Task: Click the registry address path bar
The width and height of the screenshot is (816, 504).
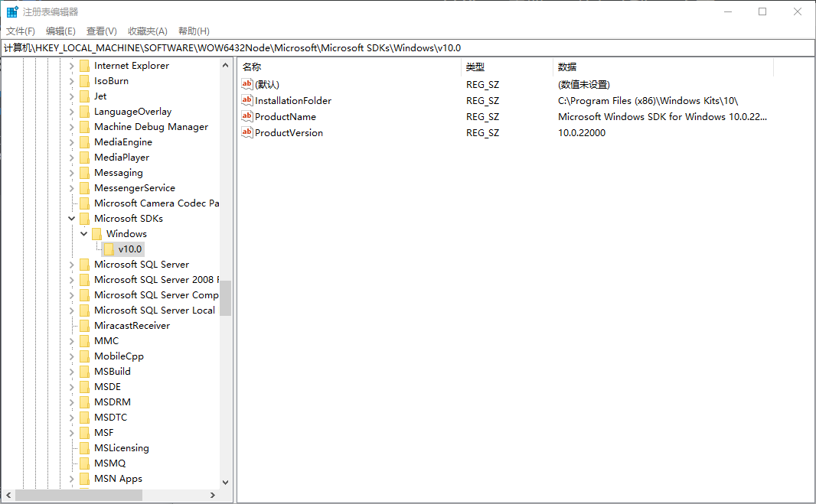Action: 408,48
